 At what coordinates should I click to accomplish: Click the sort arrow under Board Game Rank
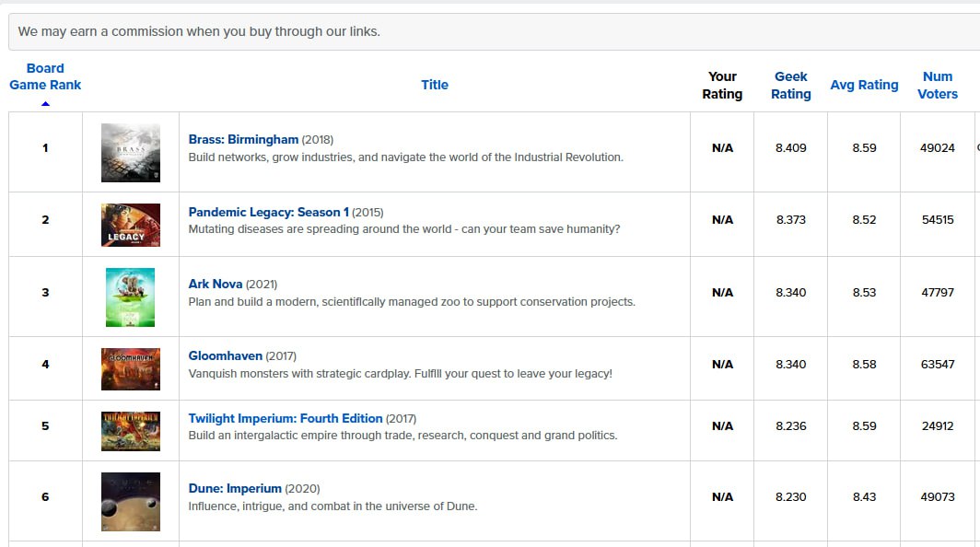(x=45, y=103)
